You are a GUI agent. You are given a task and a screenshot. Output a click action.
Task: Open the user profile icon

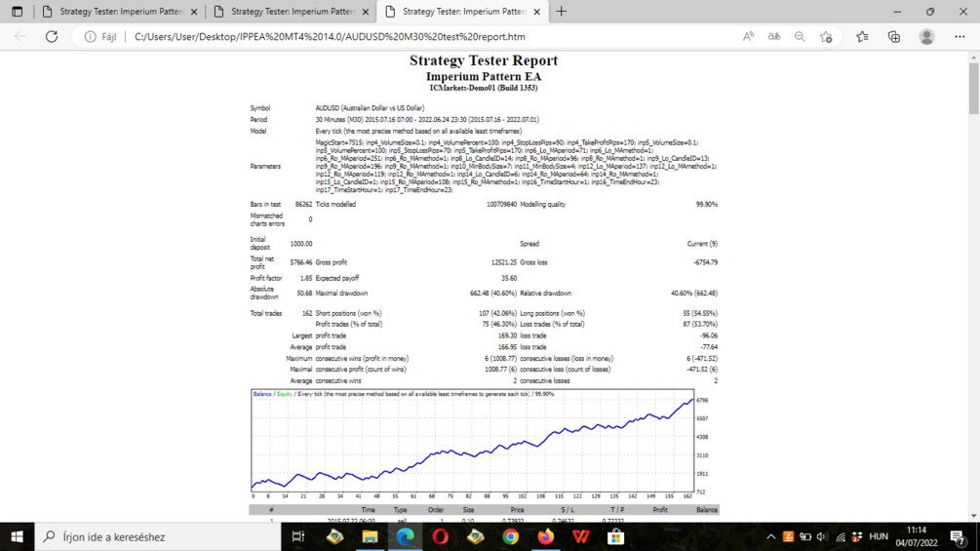click(927, 37)
